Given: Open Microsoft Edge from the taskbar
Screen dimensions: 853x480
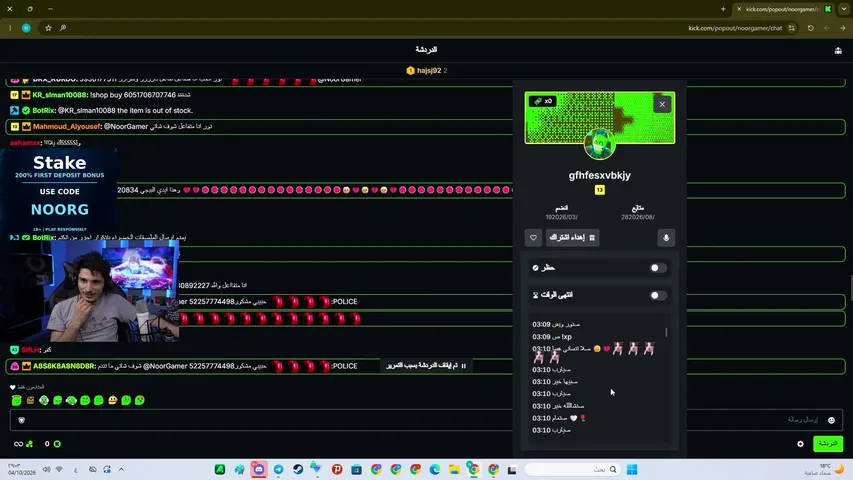Looking at the screenshot, I should tap(435, 469).
